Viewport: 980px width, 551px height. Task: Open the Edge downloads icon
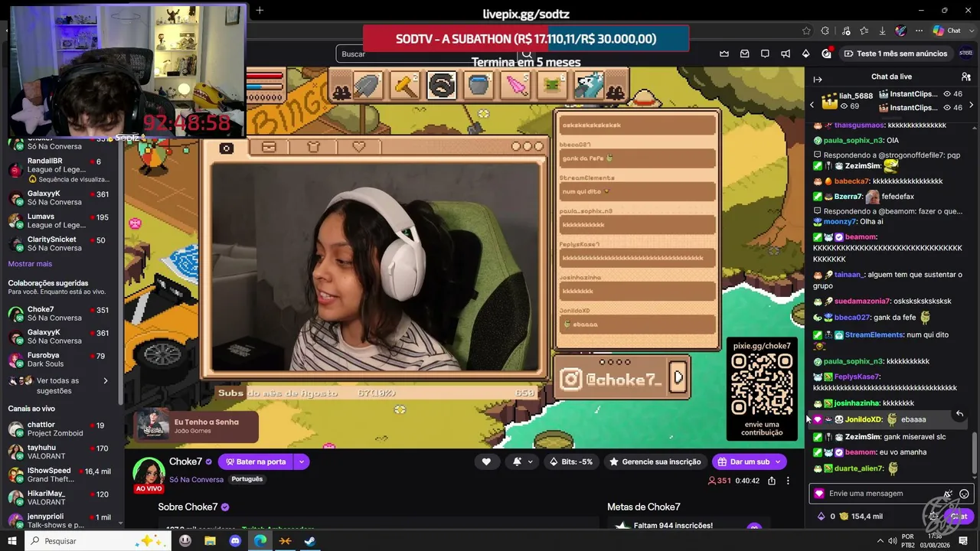(x=883, y=31)
